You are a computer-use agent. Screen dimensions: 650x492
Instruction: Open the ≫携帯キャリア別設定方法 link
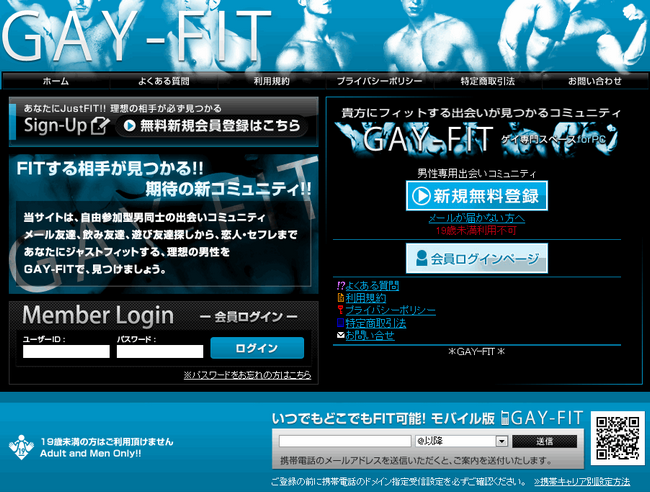pyautogui.click(x=582, y=482)
